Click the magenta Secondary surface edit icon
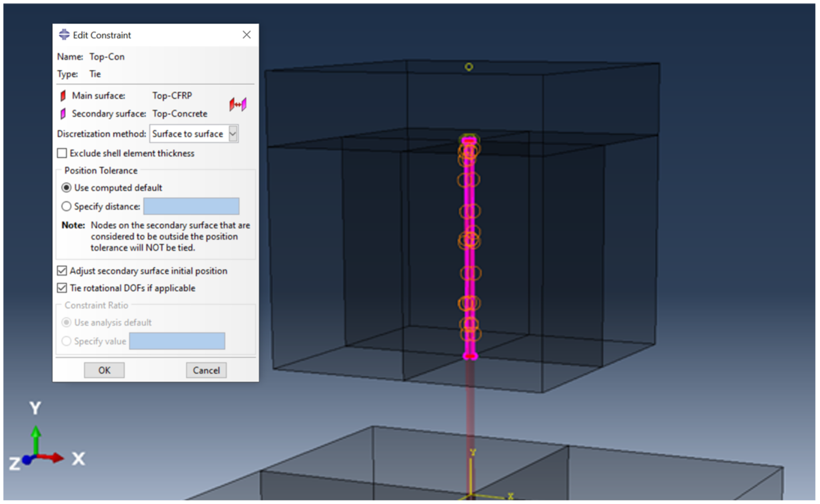Image resolution: width=820 pixels, height=504 pixels. click(x=63, y=114)
